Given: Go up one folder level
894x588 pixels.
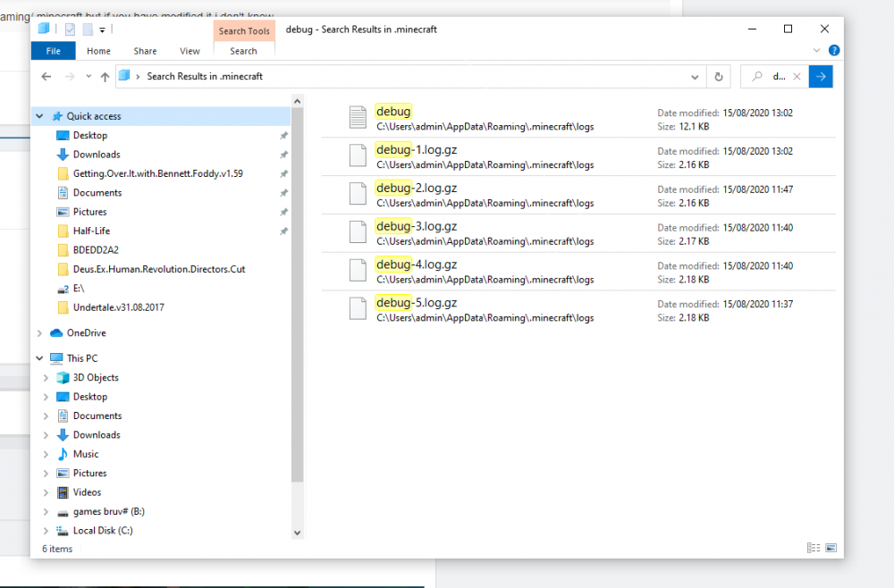Looking at the screenshot, I should coord(105,76).
